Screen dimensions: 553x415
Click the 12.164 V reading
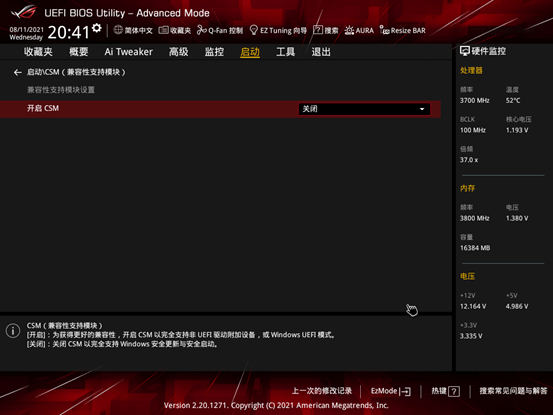coord(473,306)
